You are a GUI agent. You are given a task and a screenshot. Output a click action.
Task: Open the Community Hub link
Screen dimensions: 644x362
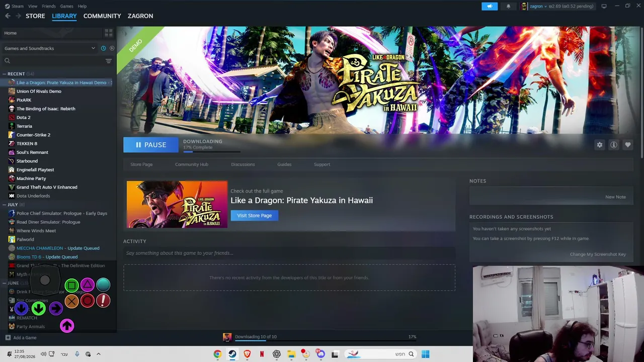coord(191,164)
